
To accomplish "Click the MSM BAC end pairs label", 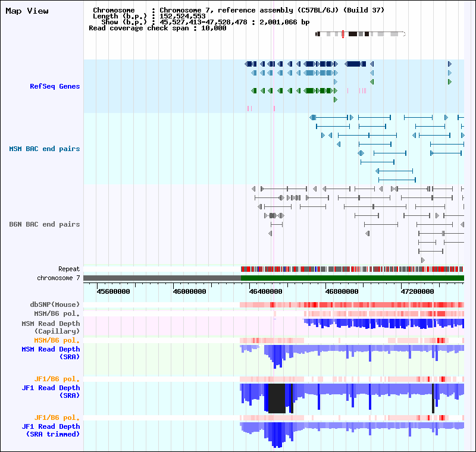I will 44,149.
